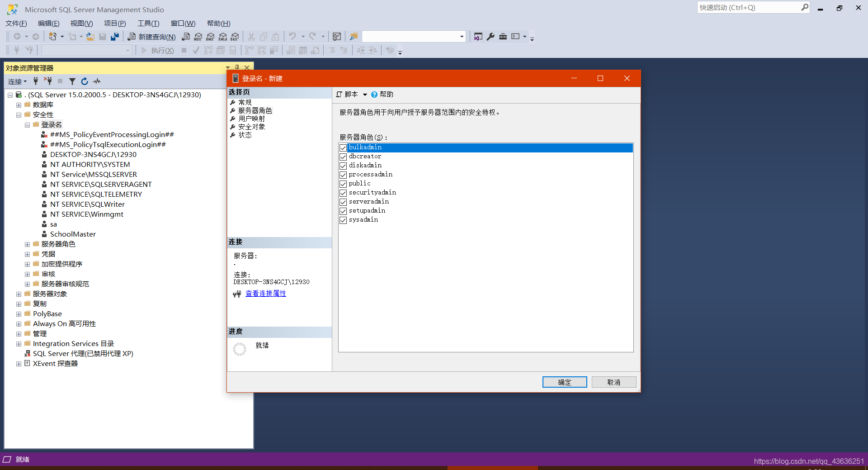Uncheck the setupadmin server role
Viewport: 868px width, 470px height.
pyautogui.click(x=343, y=211)
